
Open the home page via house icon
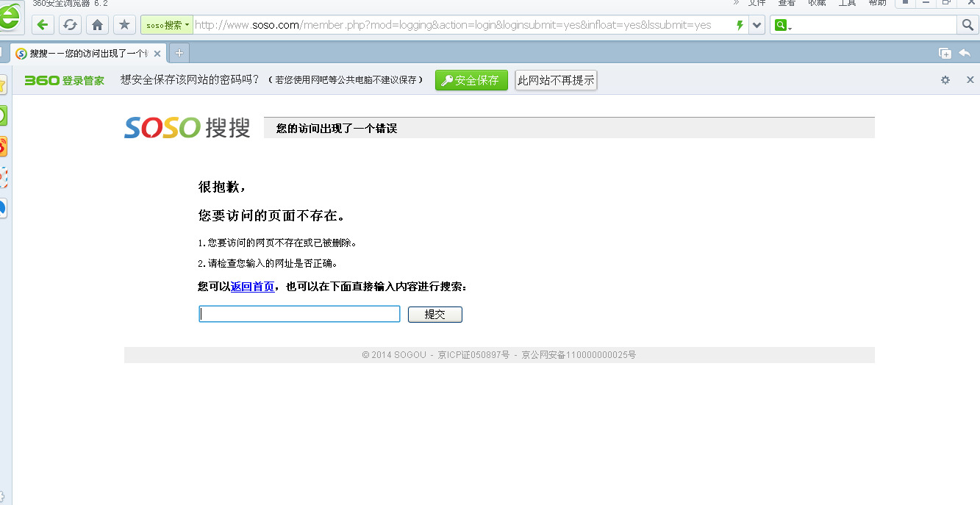coord(97,25)
